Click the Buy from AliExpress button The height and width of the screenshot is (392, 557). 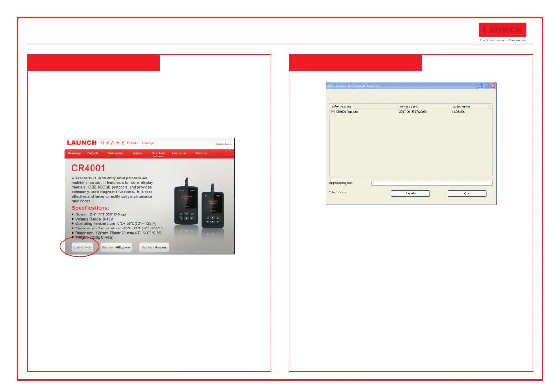coord(116,247)
